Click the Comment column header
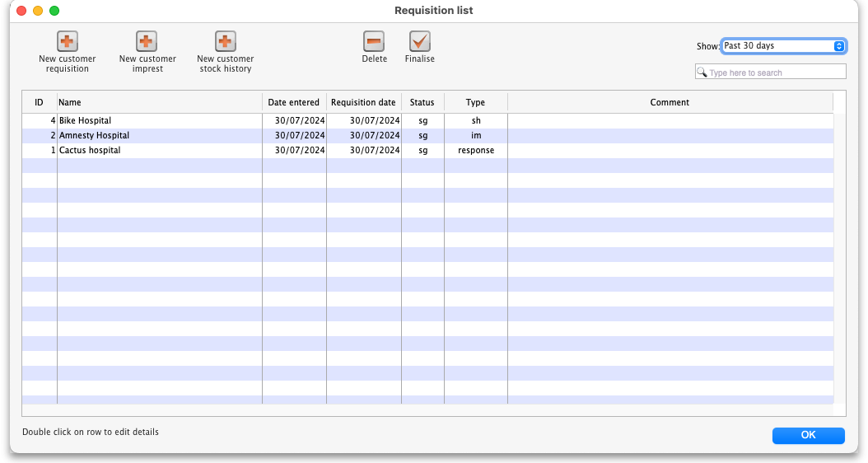The height and width of the screenshot is (463, 868). (670, 102)
